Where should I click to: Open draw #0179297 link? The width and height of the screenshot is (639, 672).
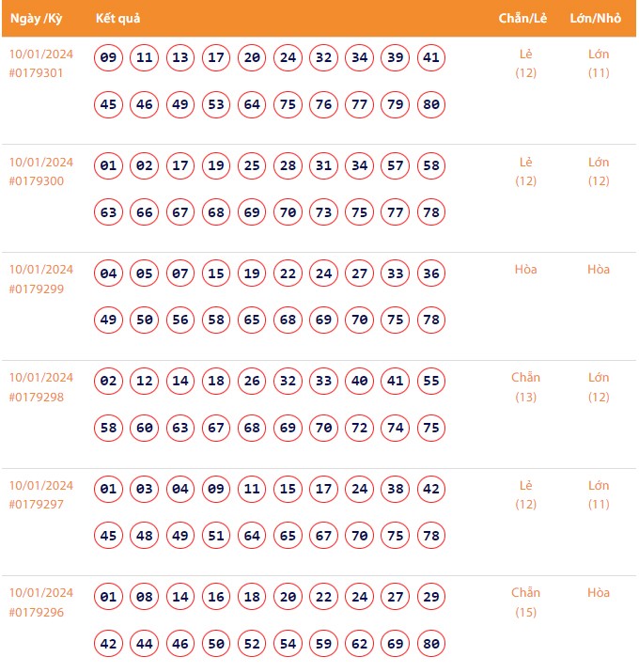coord(37,505)
